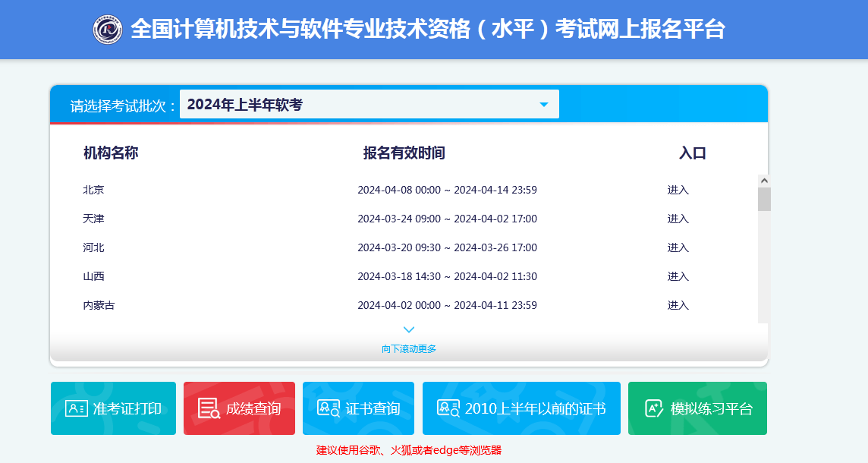Click 向下滚动更多 to show more
The height and width of the screenshot is (463, 868).
[409, 349]
